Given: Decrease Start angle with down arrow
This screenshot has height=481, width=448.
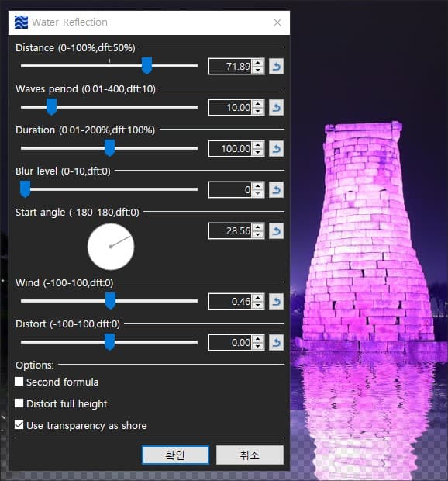Looking at the screenshot, I should point(258,234).
